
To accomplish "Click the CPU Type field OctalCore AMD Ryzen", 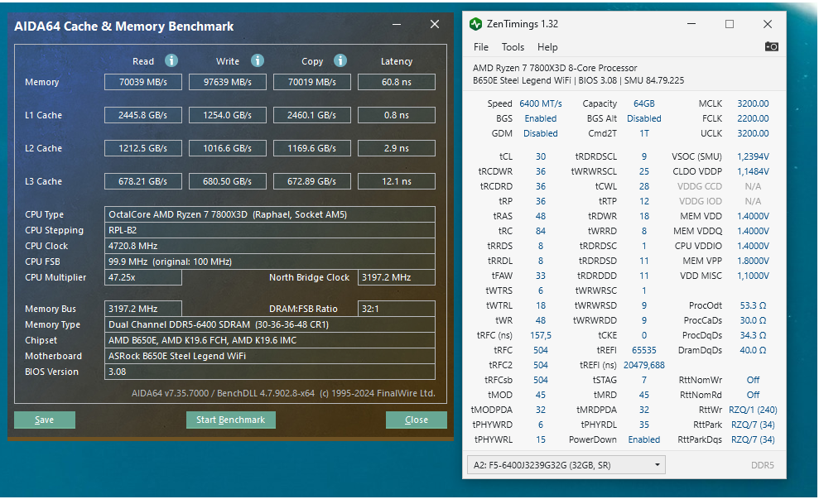I will coord(269,214).
